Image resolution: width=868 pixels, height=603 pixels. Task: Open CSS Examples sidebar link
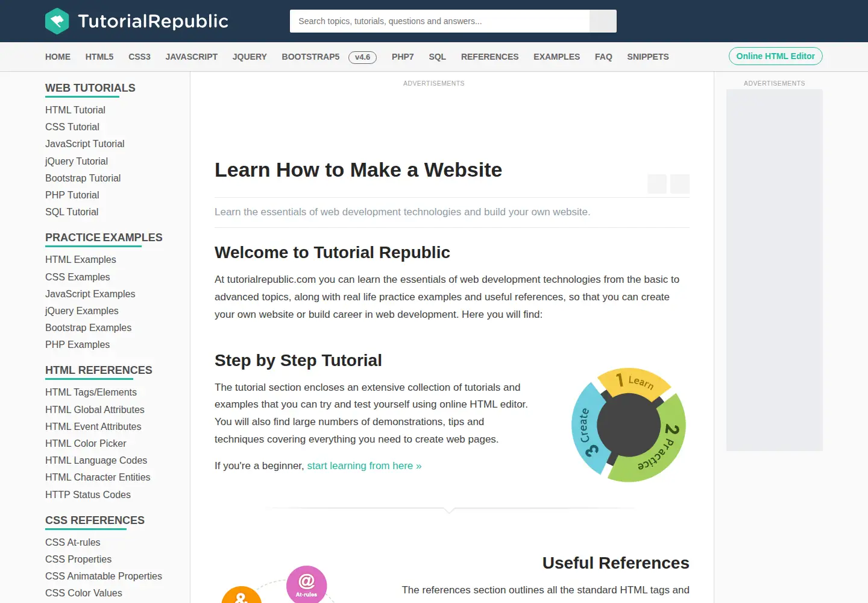pyautogui.click(x=78, y=277)
